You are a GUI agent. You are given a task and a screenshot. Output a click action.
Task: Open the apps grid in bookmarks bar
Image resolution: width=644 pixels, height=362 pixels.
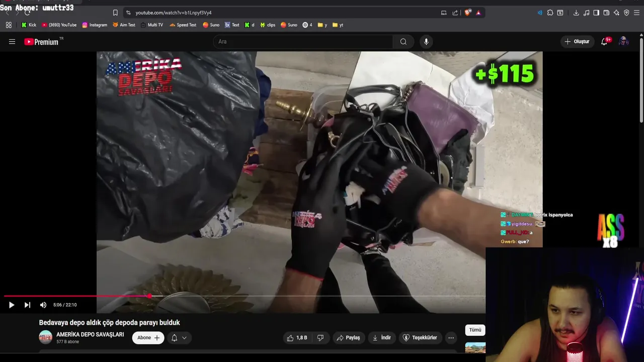coord(9,25)
